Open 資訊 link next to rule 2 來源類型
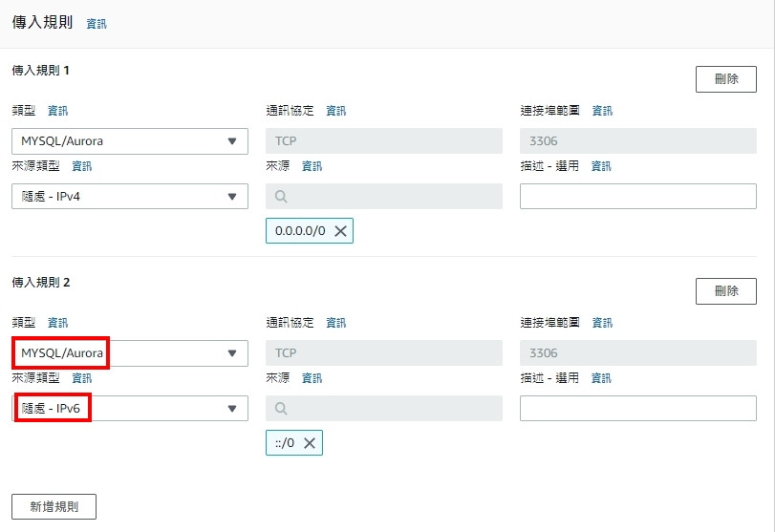The width and height of the screenshot is (775, 532). (x=82, y=378)
